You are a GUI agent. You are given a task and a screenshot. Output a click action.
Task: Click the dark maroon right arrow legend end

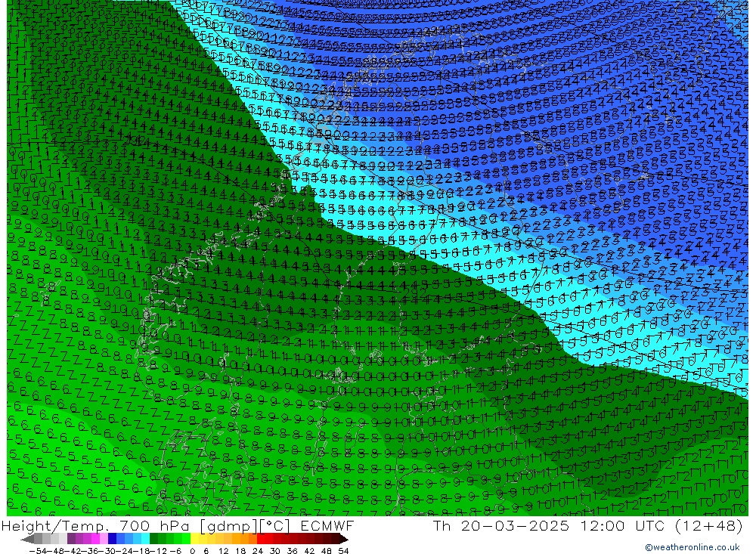[343, 539]
